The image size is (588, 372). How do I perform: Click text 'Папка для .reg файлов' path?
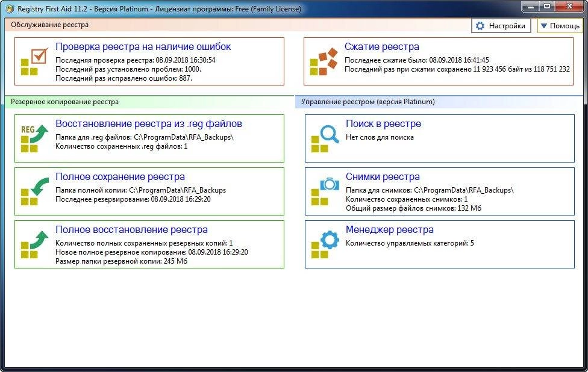[145, 137]
